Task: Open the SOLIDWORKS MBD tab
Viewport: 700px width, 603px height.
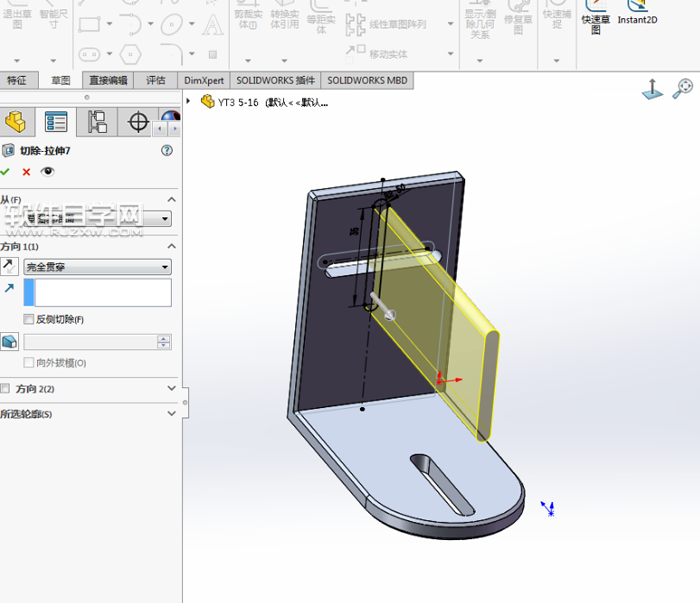Action: point(367,81)
